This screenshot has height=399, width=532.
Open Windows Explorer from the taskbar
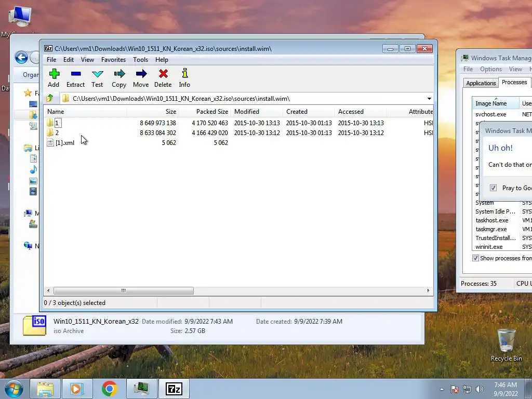(45, 389)
